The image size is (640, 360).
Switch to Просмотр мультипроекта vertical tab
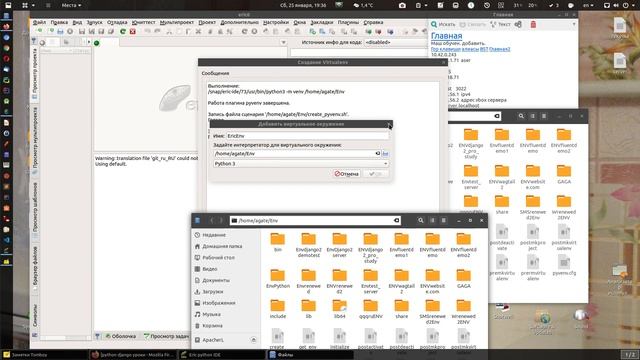[x=35, y=140]
